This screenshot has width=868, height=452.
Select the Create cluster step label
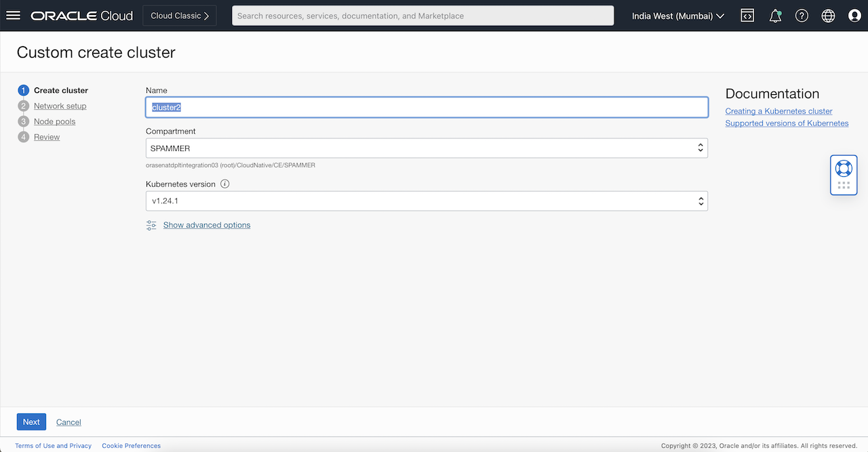[x=61, y=90]
